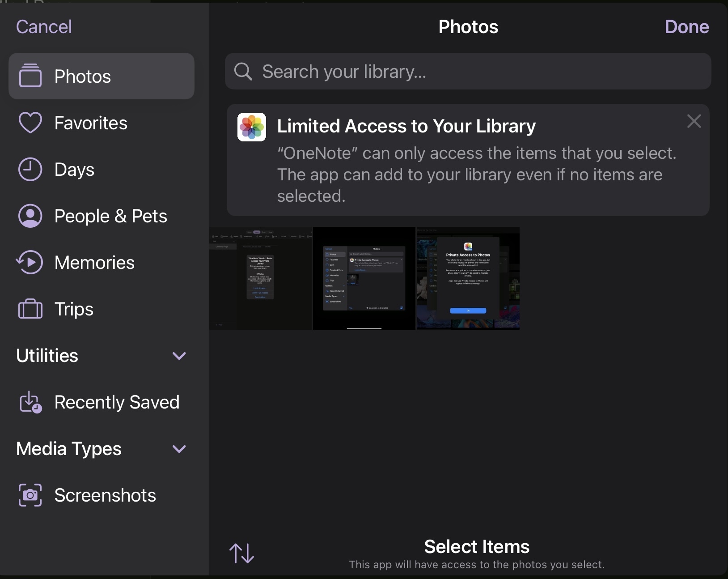Collapse the Media Types section
728x579 pixels.
click(179, 449)
